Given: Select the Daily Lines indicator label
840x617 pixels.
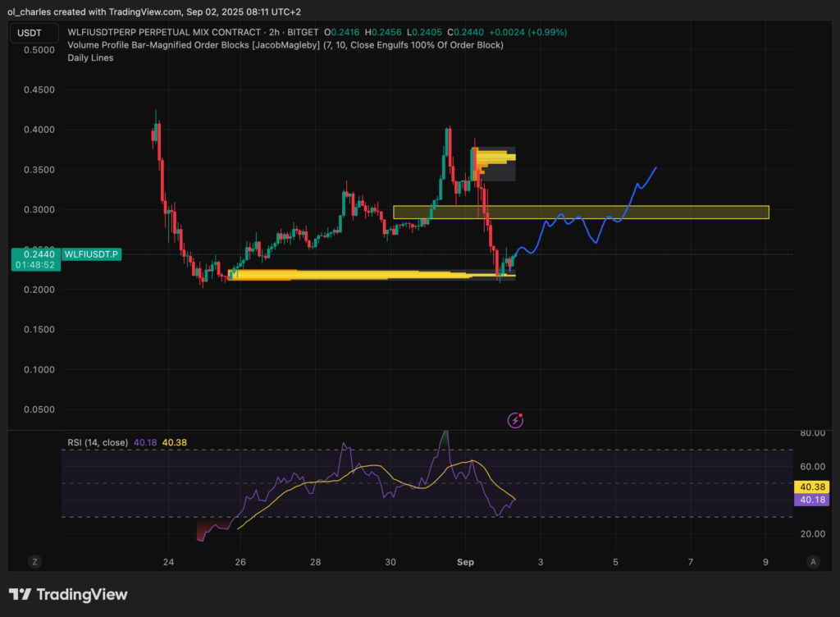Looking at the screenshot, I should (x=91, y=57).
